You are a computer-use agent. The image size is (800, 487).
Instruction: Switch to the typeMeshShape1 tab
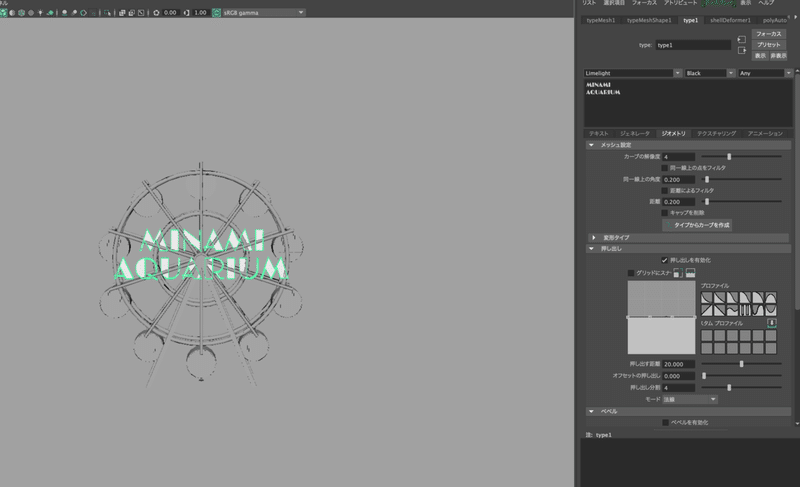click(649, 20)
